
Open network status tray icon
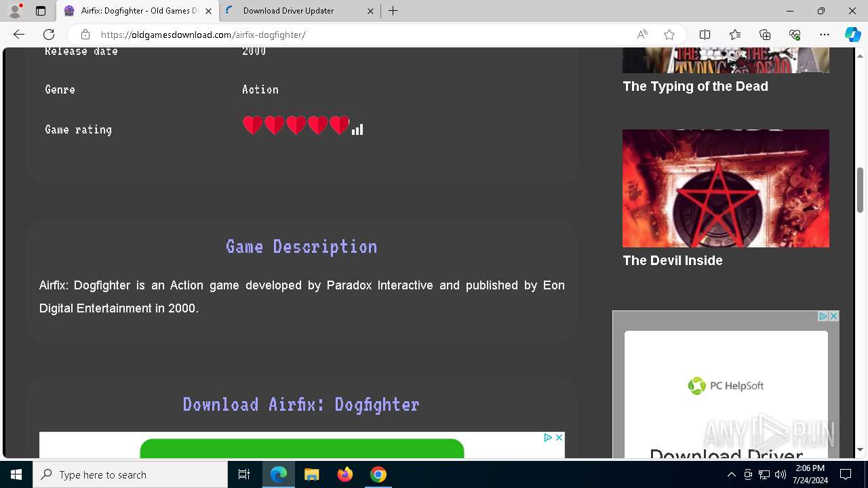click(x=764, y=474)
